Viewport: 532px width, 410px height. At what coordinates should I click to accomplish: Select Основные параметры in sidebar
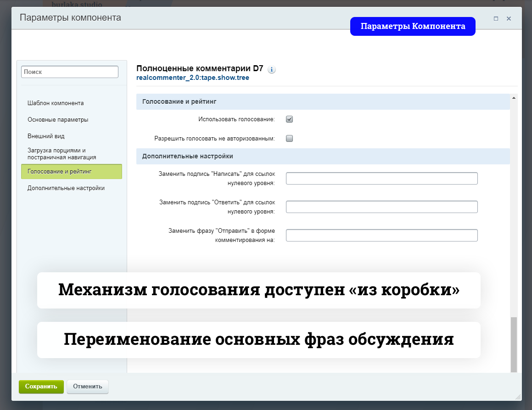click(x=58, y=120)
